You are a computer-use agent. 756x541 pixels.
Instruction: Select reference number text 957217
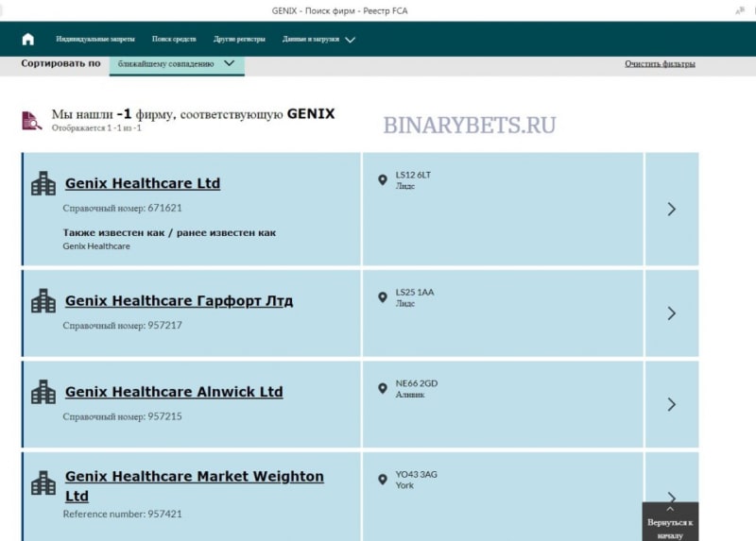click(x=164, y=326)
